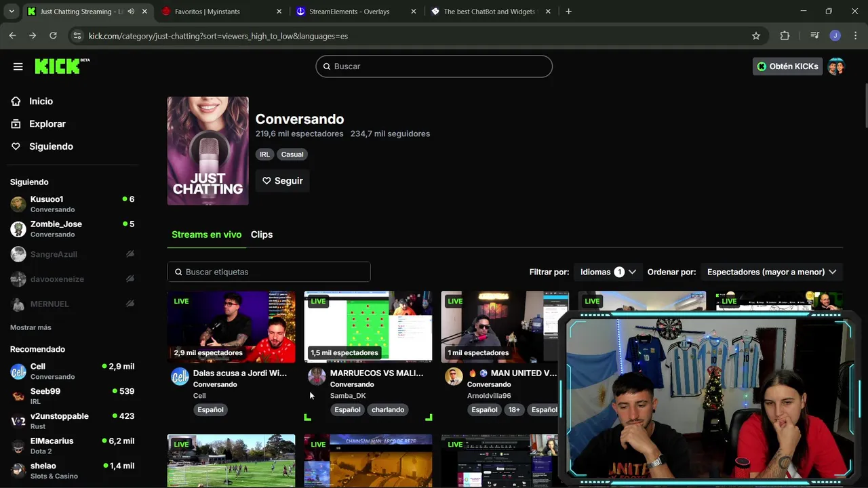Click SangreAzull offline channel avatar
868x488 pixels.
tap(18, 254)
